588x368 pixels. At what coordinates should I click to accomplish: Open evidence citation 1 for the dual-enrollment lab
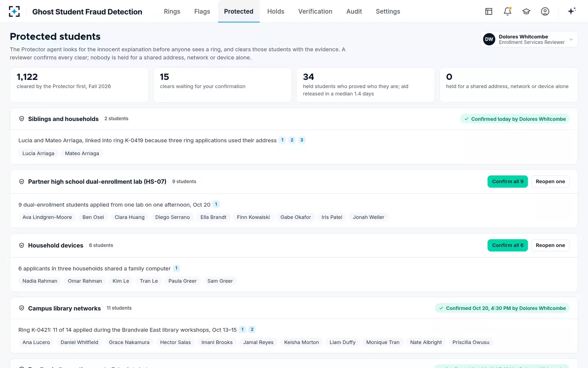click(x=216, y=204)
